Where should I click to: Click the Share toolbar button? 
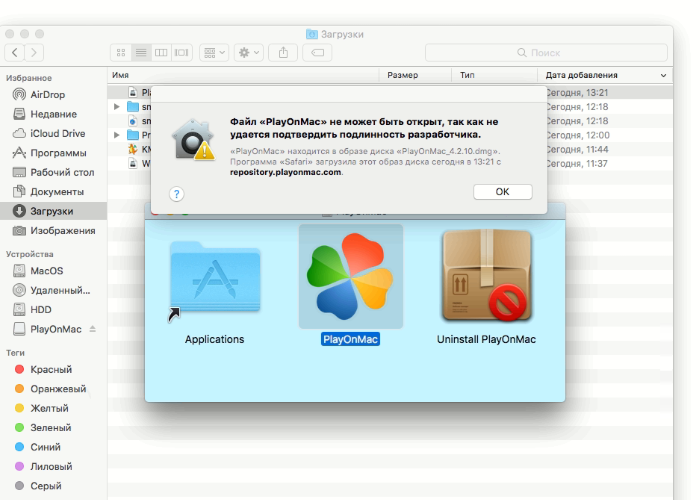283,53
